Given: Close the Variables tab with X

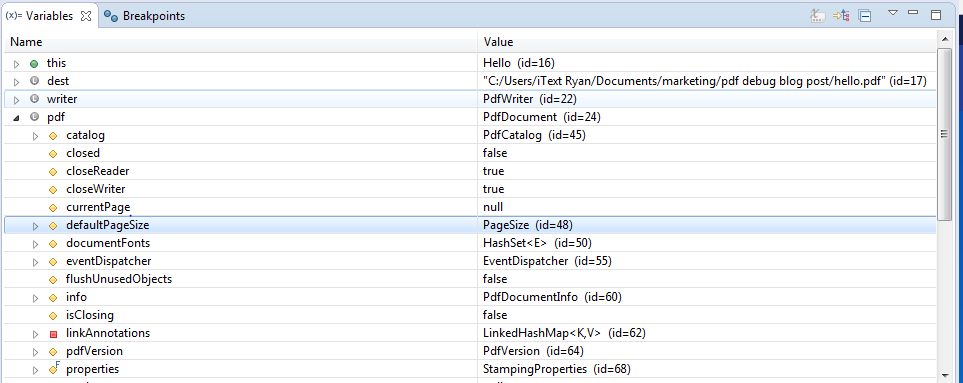Looking at the screenshot, I should pos(85,17).
